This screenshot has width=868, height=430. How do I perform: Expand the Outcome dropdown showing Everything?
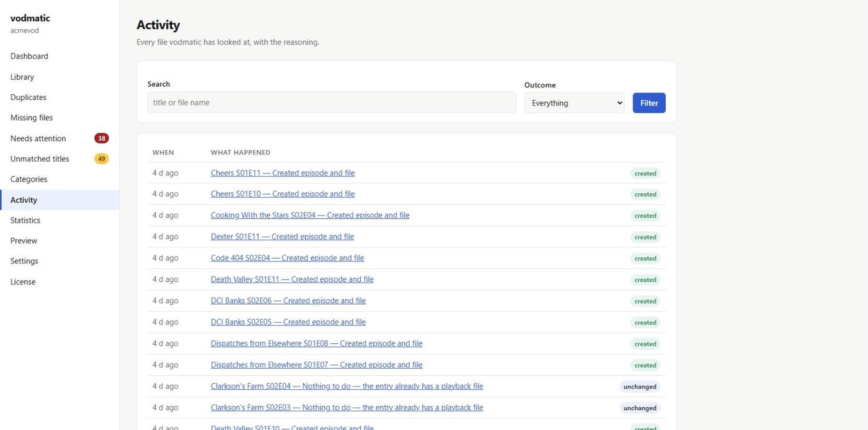(x=574, y=103)
